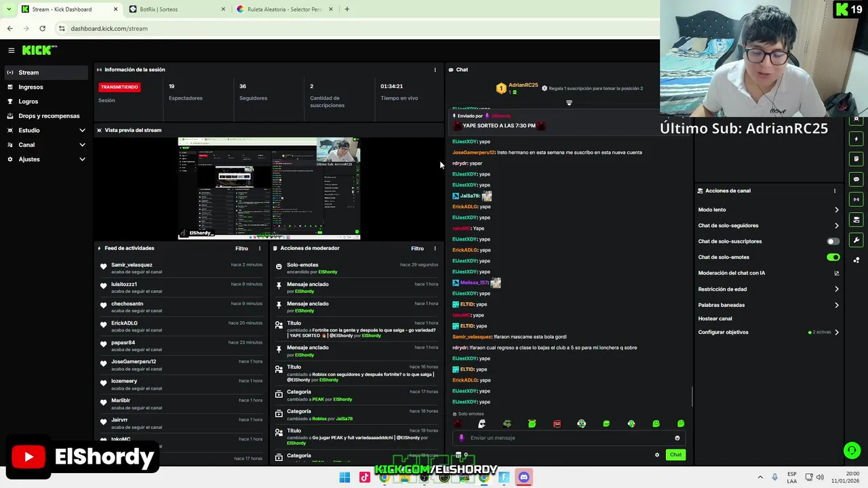
Task: Open options menu of Feed de actividades panel
Action: coord(259,249)
